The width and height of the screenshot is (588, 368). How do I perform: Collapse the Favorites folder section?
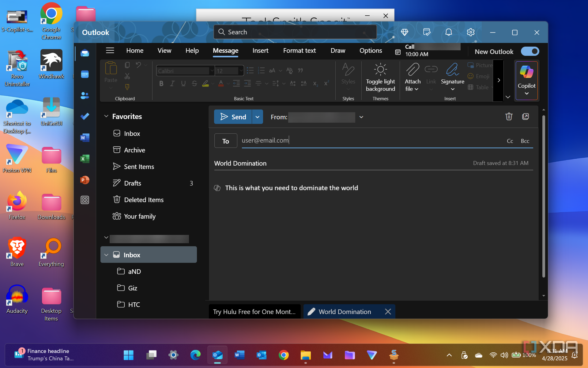coord(106,116)
